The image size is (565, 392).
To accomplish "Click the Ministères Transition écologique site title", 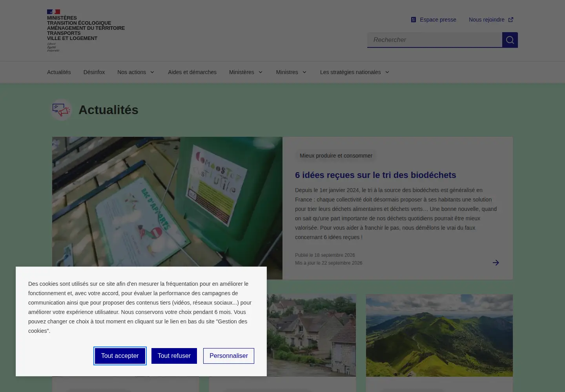I will coord(86,28).
